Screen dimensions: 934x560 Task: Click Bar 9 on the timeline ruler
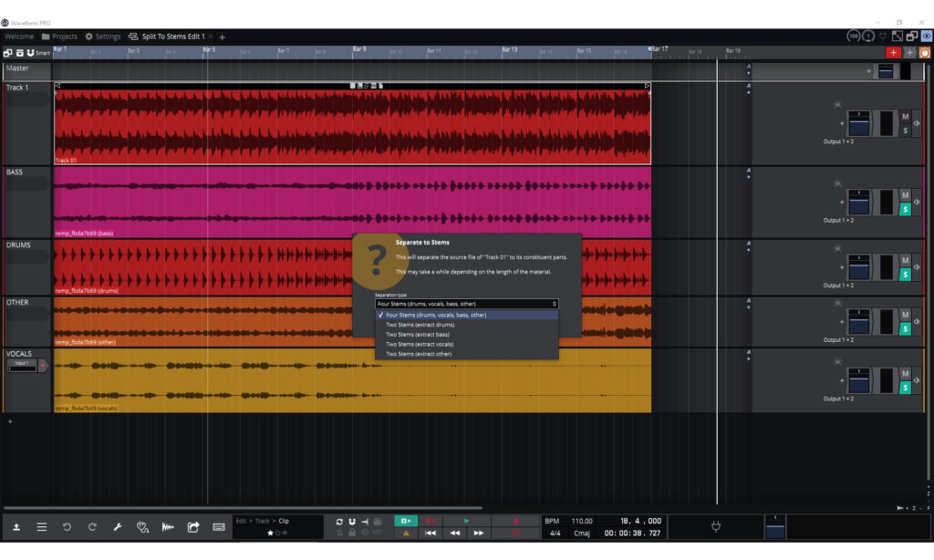359,49
